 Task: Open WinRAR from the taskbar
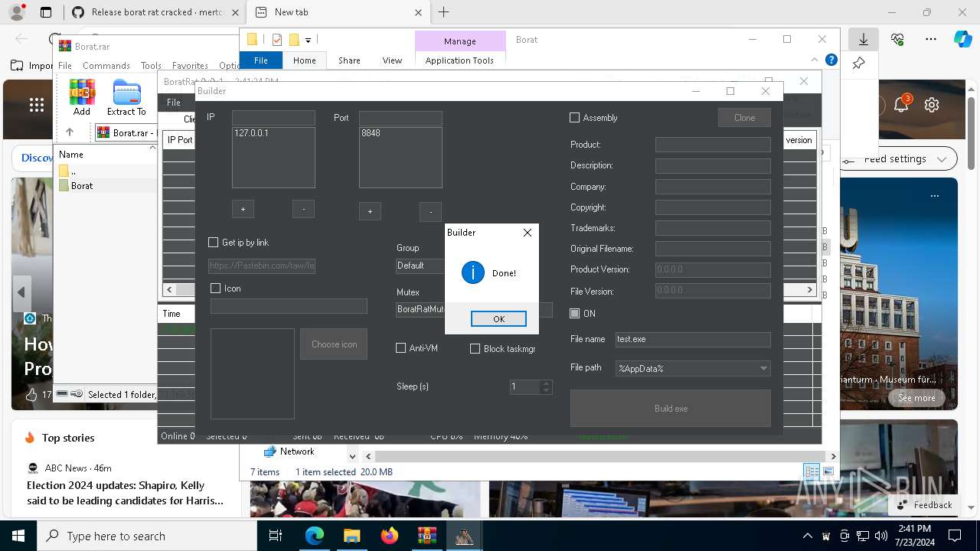tap(426, 536)
